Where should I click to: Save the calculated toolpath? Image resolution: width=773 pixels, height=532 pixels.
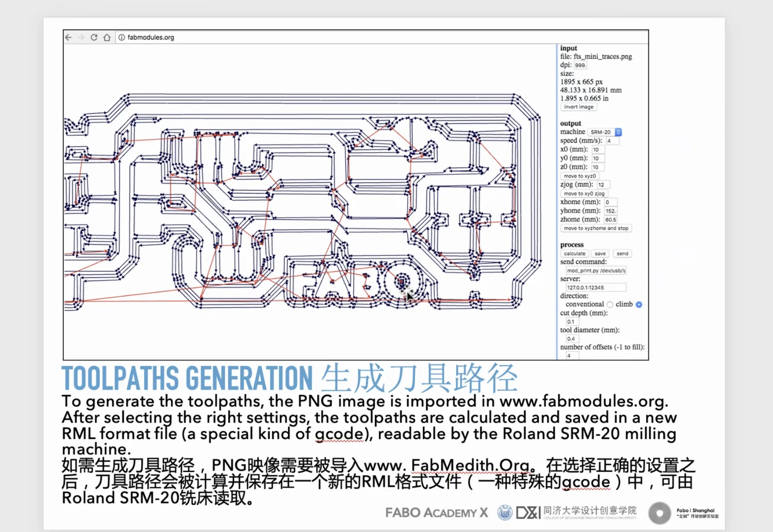point(600,253)
